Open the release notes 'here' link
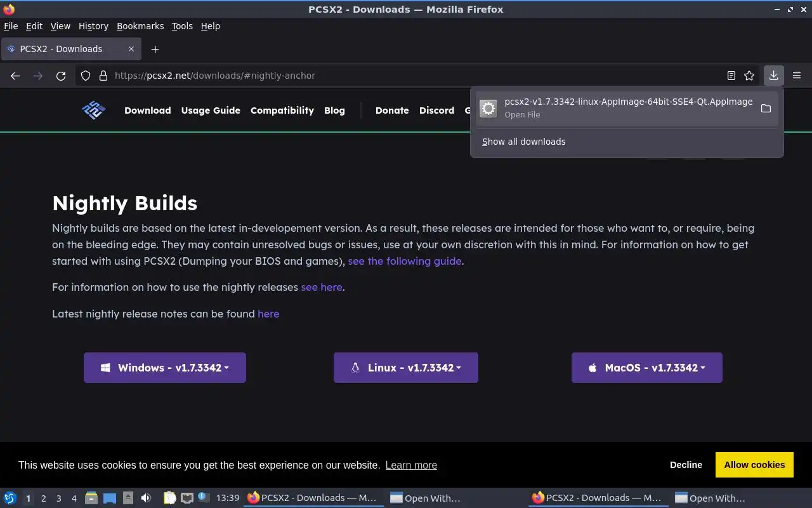The image size is (812, 508). [268, 314]
